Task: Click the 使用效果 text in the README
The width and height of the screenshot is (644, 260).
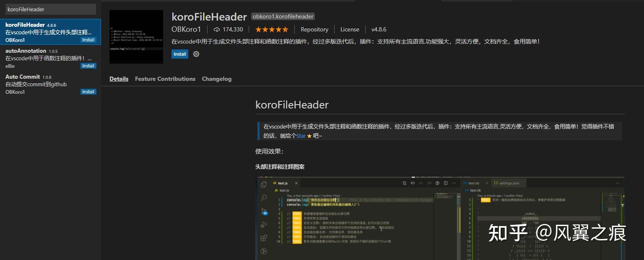Action: point(269,152)
